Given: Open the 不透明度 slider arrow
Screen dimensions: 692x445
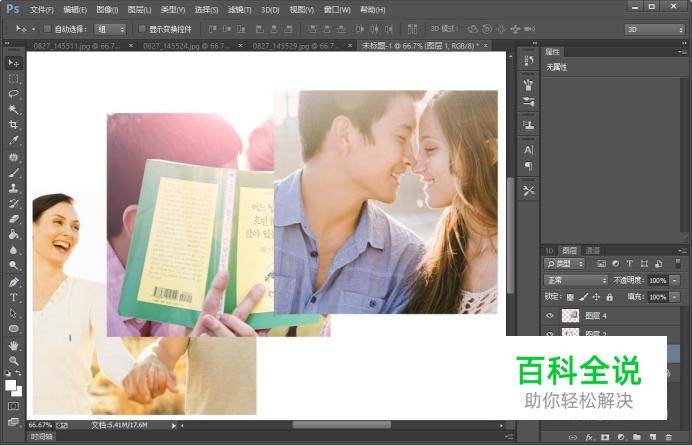Looking at the screenshot, I should click(675, 280).
